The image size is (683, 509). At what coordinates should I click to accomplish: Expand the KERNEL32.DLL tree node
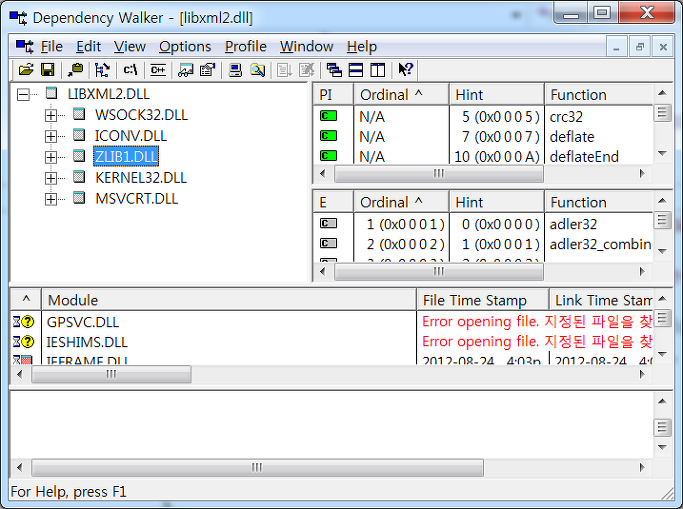click(51, 178)
